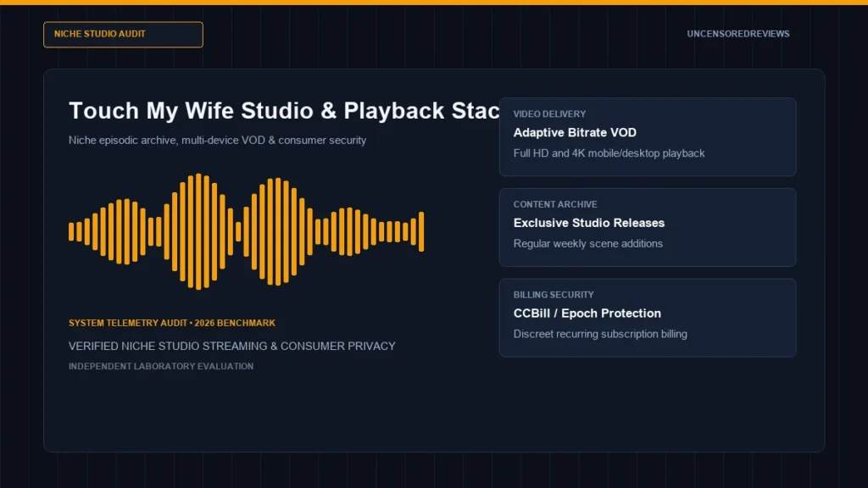
Task: Open the Billing Security card
Action: (647, 318)
